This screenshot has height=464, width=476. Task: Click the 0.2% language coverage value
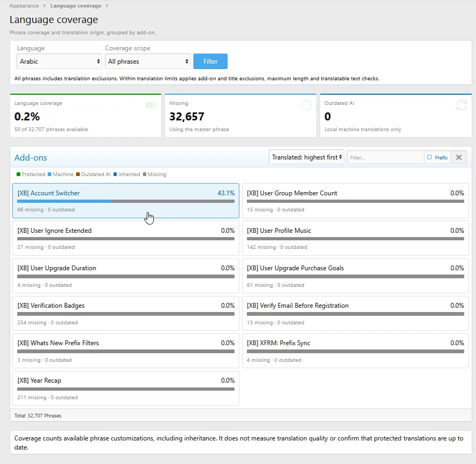(x=27, y=117)
